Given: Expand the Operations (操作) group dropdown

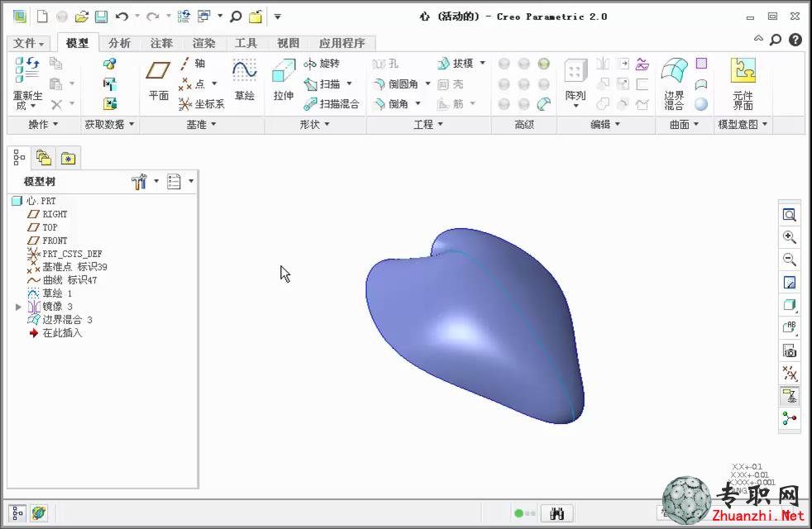Looking at the screenshot, I should (43, 124).
